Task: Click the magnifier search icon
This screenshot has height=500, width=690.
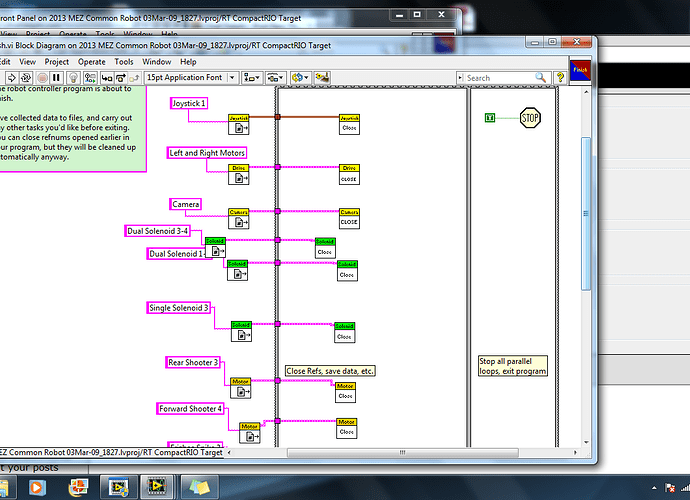Action: point(540,78)
